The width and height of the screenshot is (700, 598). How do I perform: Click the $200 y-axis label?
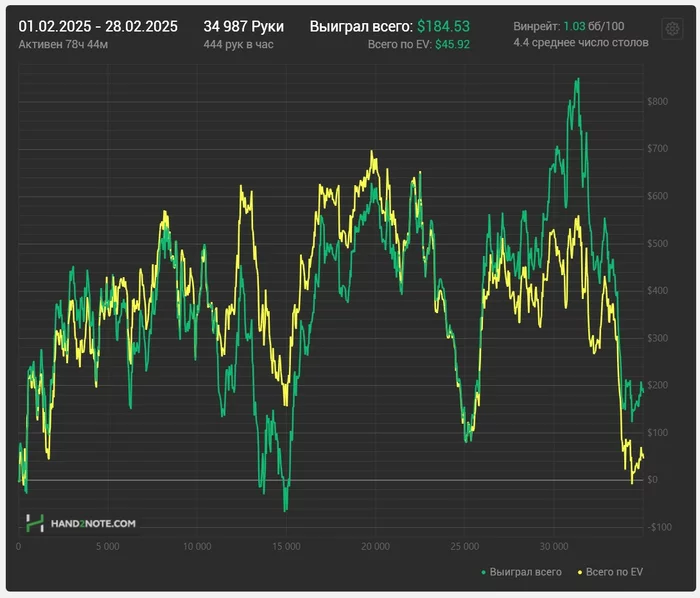658,385
